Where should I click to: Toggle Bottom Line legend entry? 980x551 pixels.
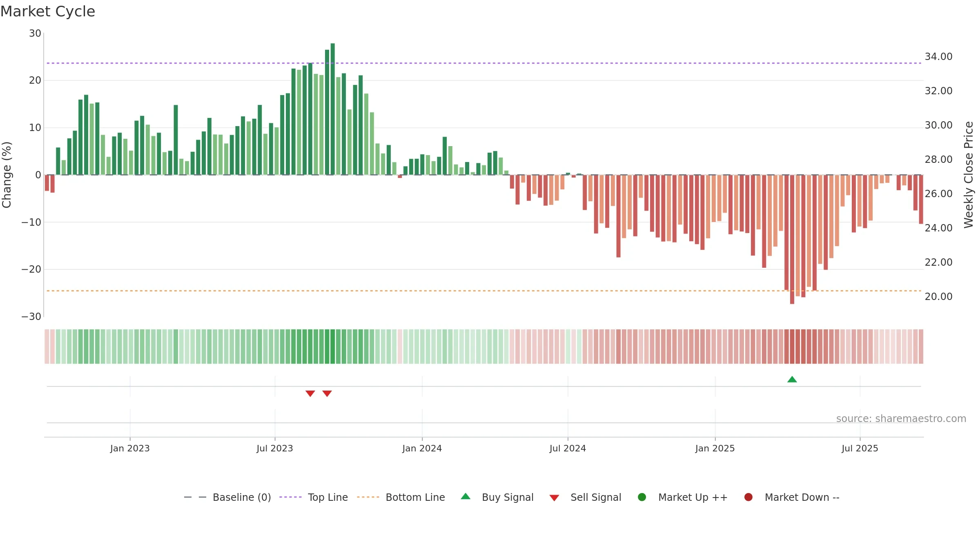click(x=401, y=497)
